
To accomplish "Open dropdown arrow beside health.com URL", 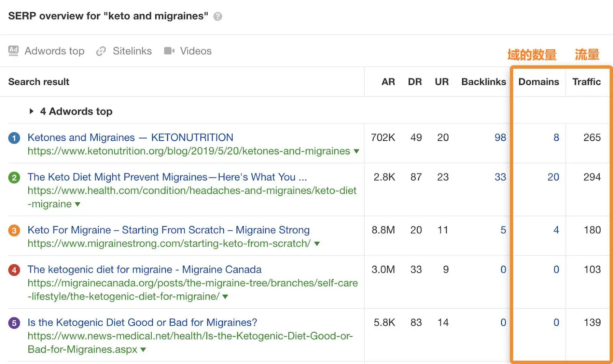I will point(78,204).
